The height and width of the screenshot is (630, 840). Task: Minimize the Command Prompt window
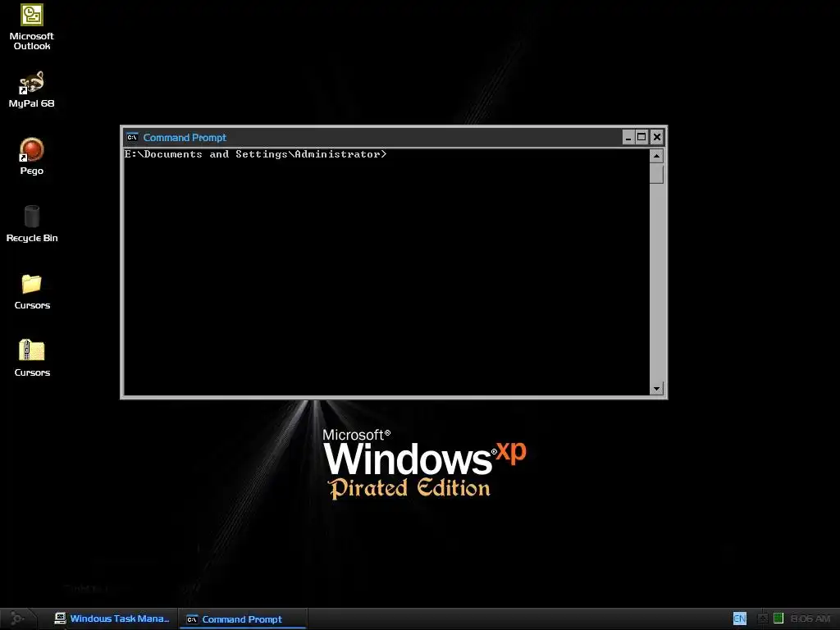(x=628, y=138)
